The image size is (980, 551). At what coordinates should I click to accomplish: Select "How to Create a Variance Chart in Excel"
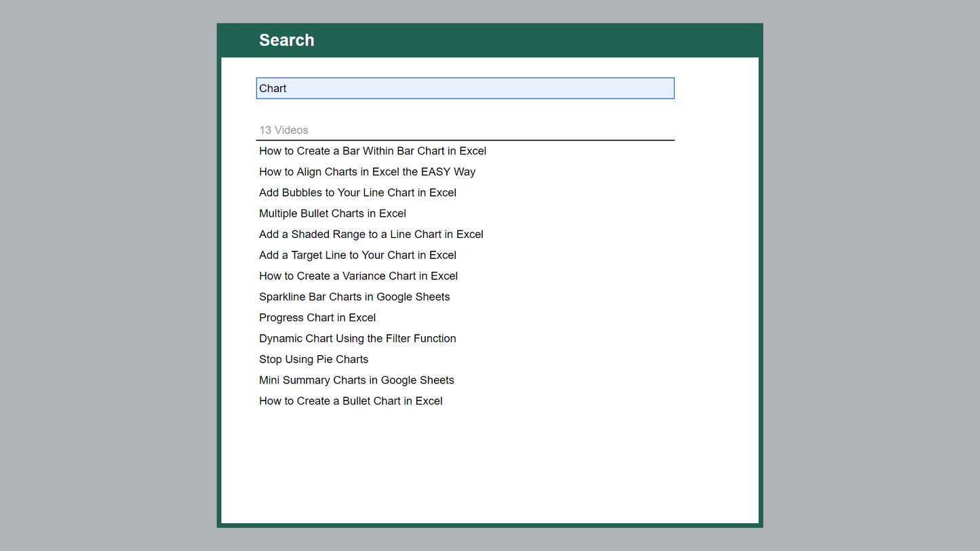(358, 276)
